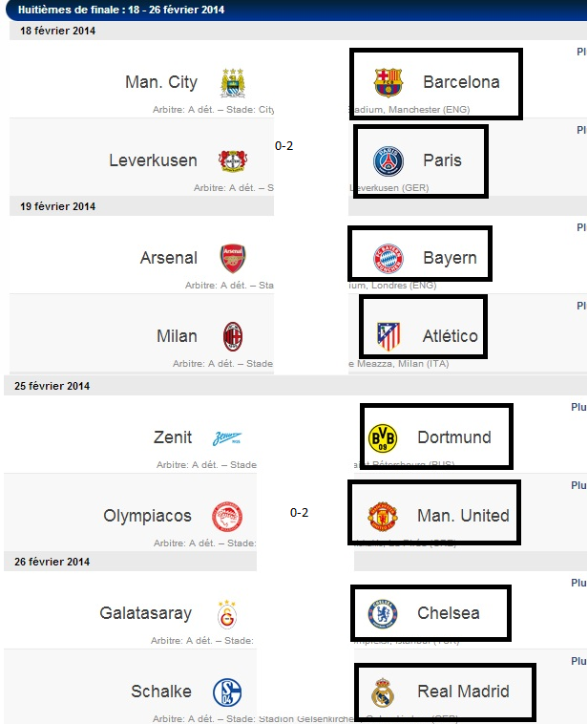Expand Plus link for Schalke–Real Madrid match
The width and height of the screenshot is (588, 724).
click(x=578, y=661)
